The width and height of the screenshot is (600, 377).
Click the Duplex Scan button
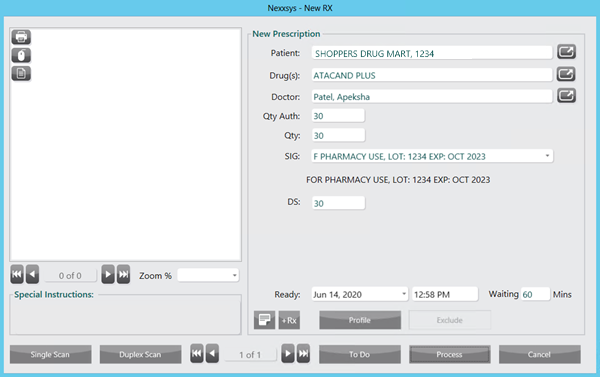click(140, 354)
